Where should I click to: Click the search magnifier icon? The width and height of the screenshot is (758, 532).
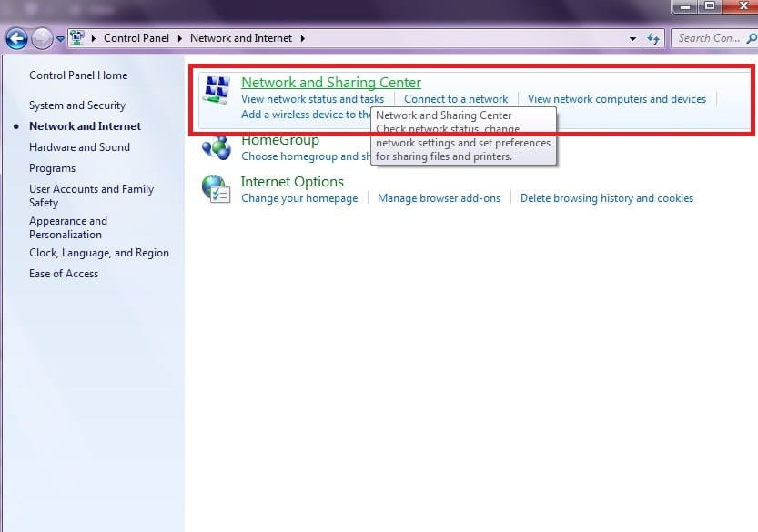(x=752, y=38)
